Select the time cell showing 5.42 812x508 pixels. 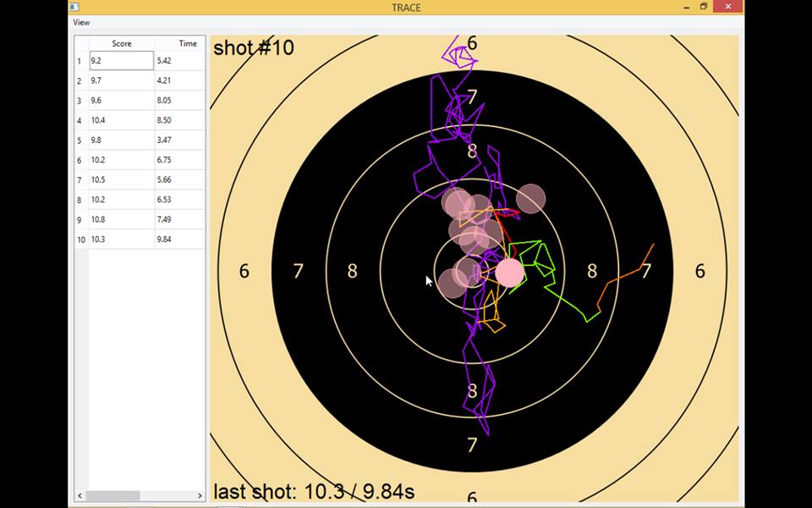179,61
